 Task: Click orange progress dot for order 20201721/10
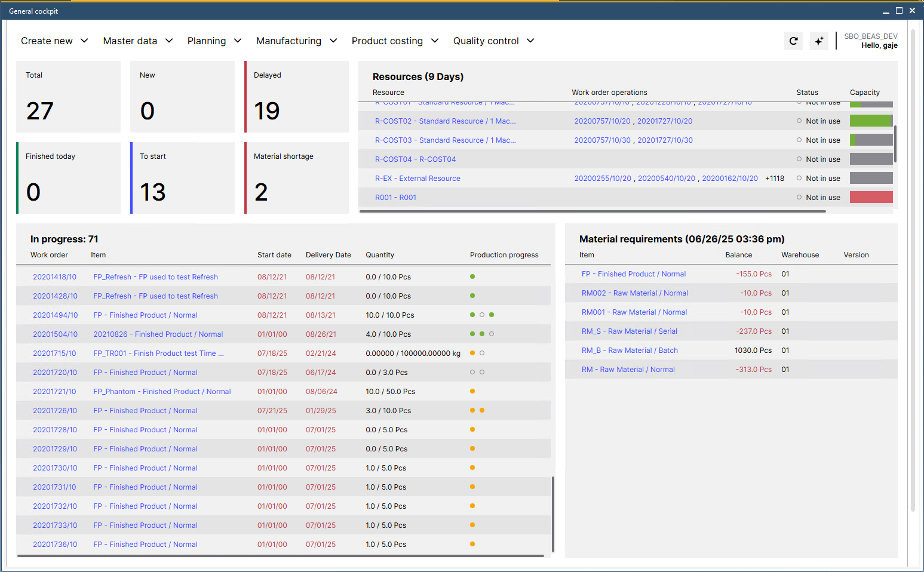tap(472, 391)
